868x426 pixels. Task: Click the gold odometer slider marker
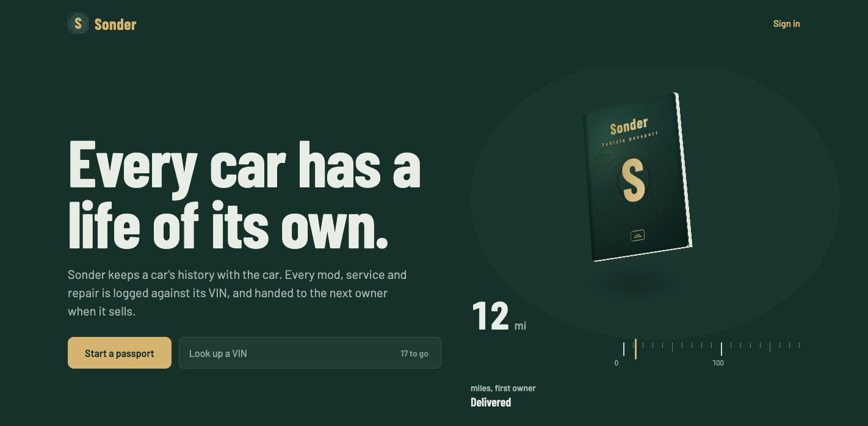point(635,349)
